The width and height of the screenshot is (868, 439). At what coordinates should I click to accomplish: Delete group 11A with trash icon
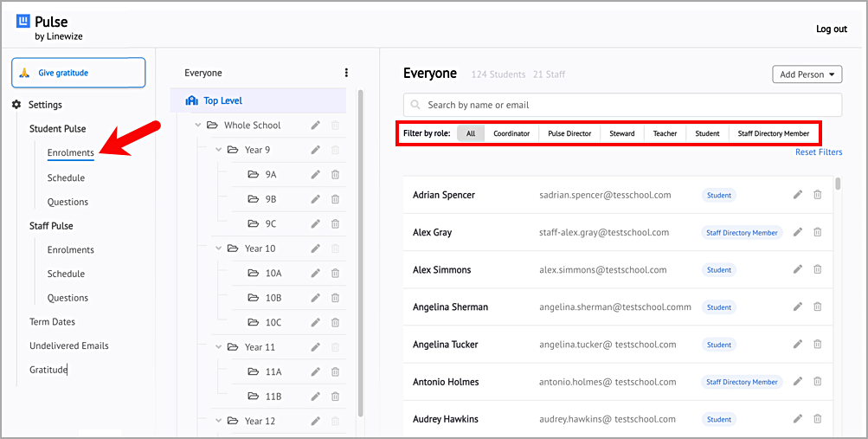pyautogui.click(x=335, y=371)
